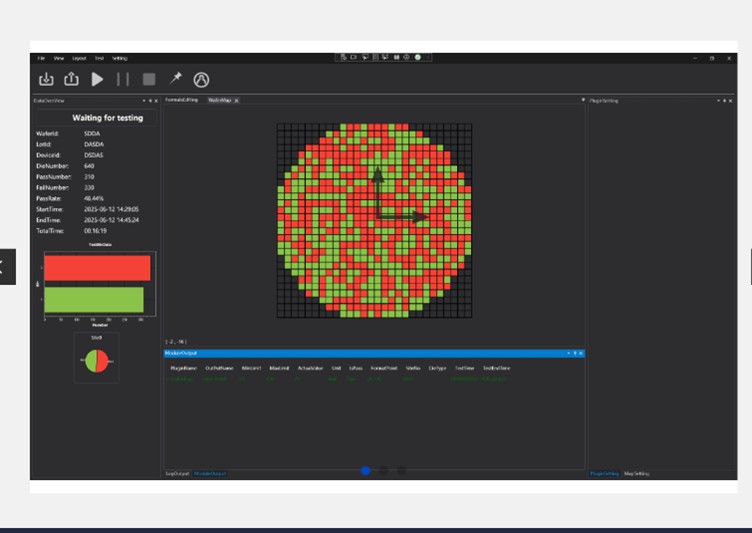
Task: Click the import download icon in toolbar
Action: [46, 79]
